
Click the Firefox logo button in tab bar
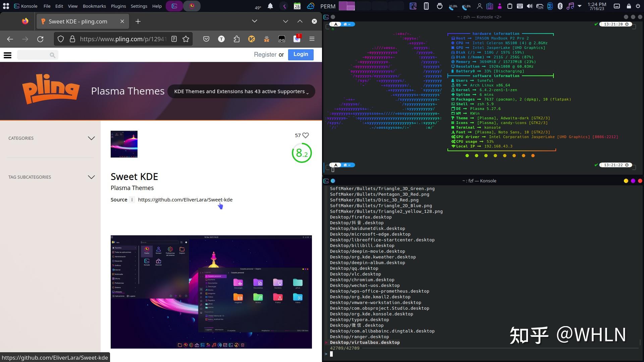click(25, 21)
